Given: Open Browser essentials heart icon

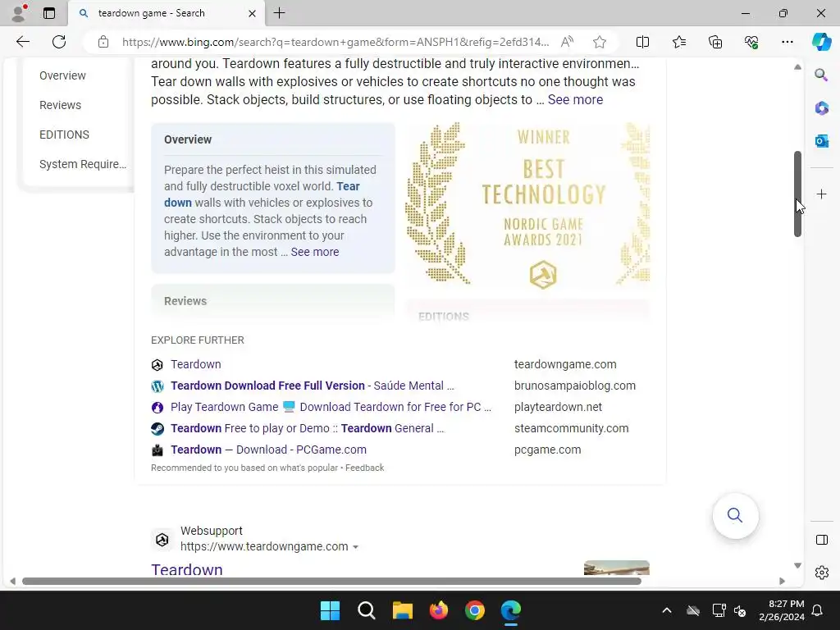Looking at the screenshot, I should pyautogui.click(x=751, y=42).
